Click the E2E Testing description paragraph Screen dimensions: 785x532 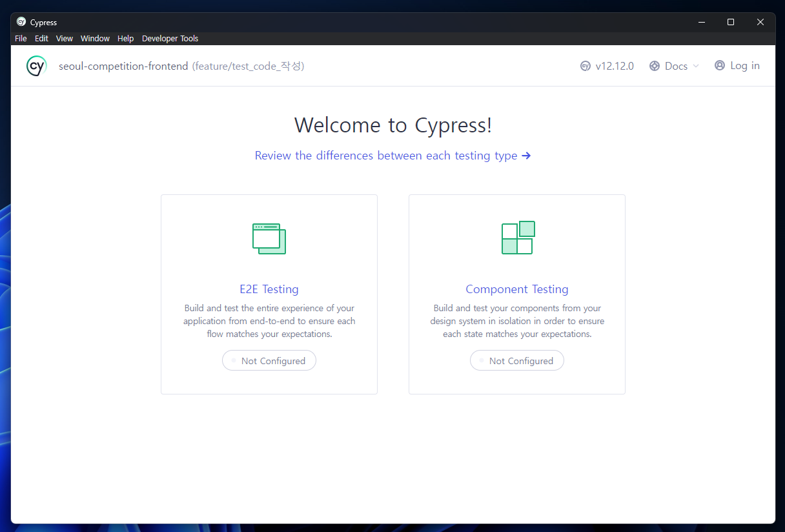tap(269, 321)
